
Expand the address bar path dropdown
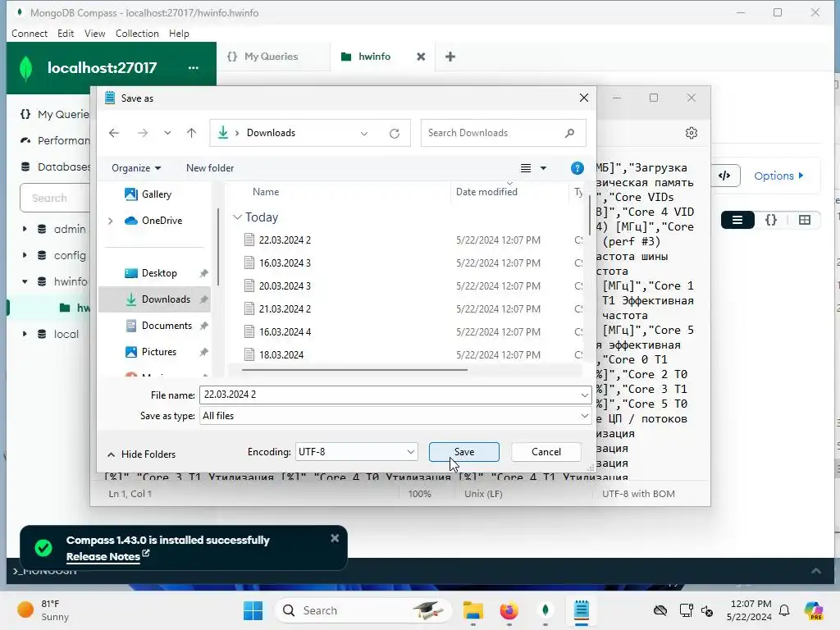coord(363,134)
